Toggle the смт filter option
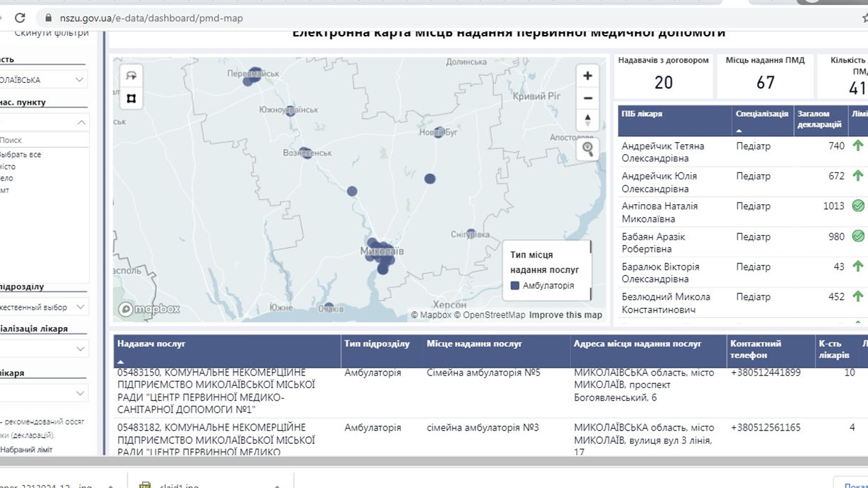The image size is (868, 488). click(5, 190)
